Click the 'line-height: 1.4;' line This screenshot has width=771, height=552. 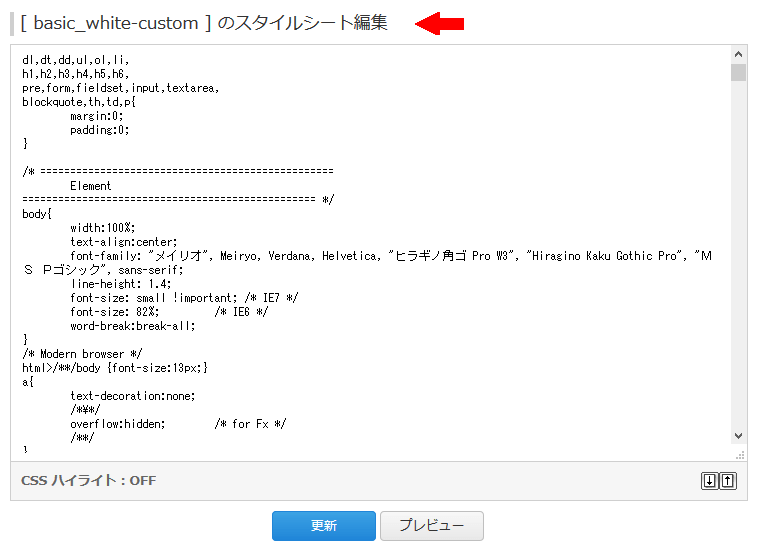pyautogui.click(x=120, y=284)
